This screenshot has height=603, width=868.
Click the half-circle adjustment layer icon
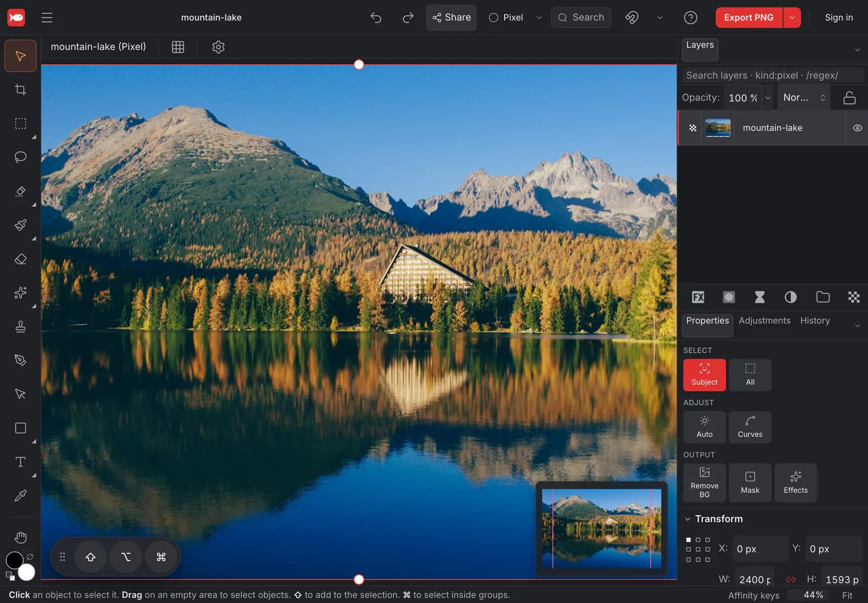pyautogui.click(x=791, y=297)
